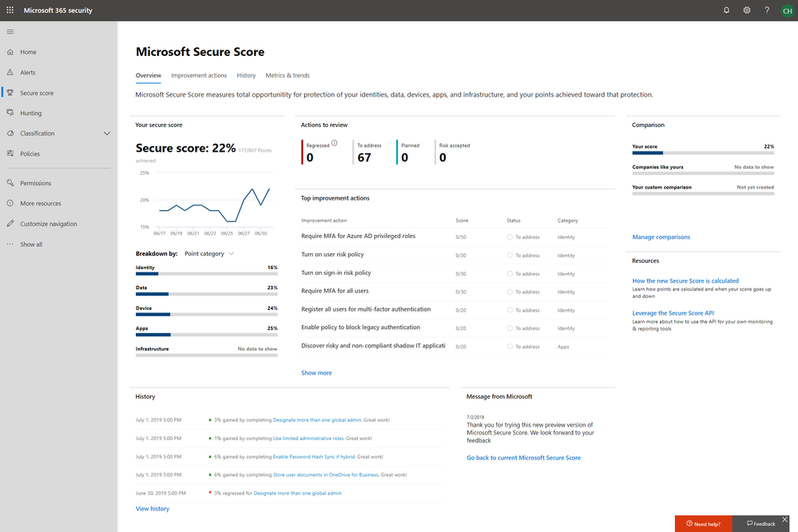Select status circle for Turn on sign-in risk policy

click(x=510, y=273)
